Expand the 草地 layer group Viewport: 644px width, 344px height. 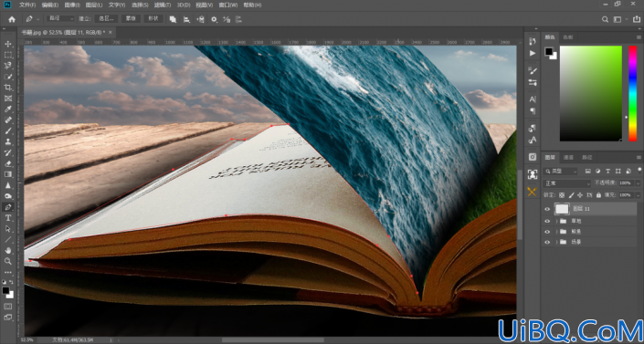(x=557, y=221)
